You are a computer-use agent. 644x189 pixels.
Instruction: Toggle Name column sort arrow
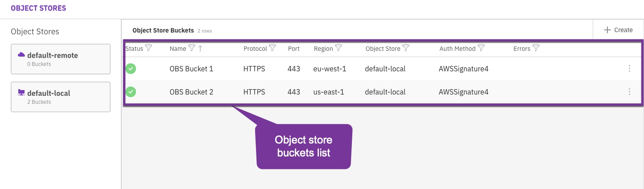200,49
